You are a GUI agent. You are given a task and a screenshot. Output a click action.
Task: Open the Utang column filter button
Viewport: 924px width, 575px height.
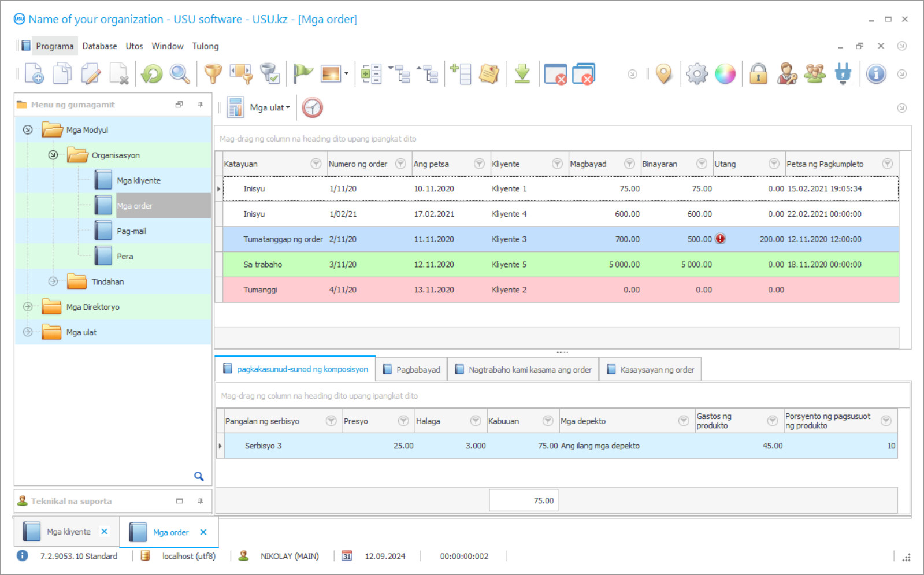tap(774, 164)
